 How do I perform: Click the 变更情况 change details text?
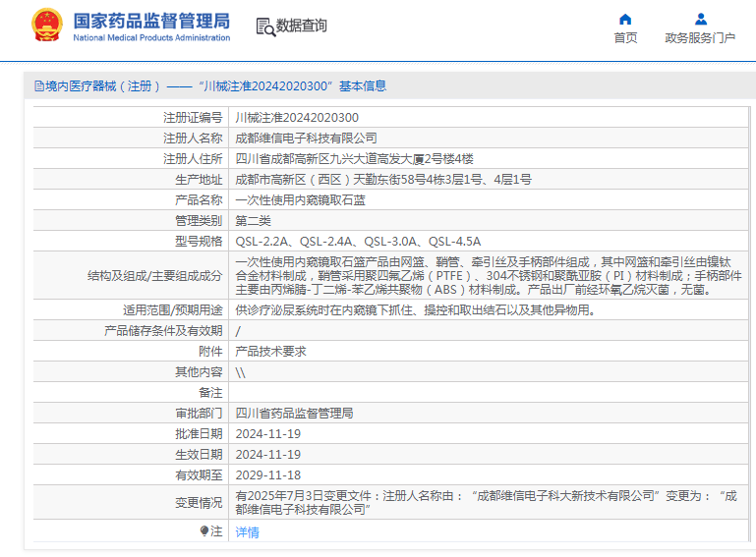(x=486, y=503)
